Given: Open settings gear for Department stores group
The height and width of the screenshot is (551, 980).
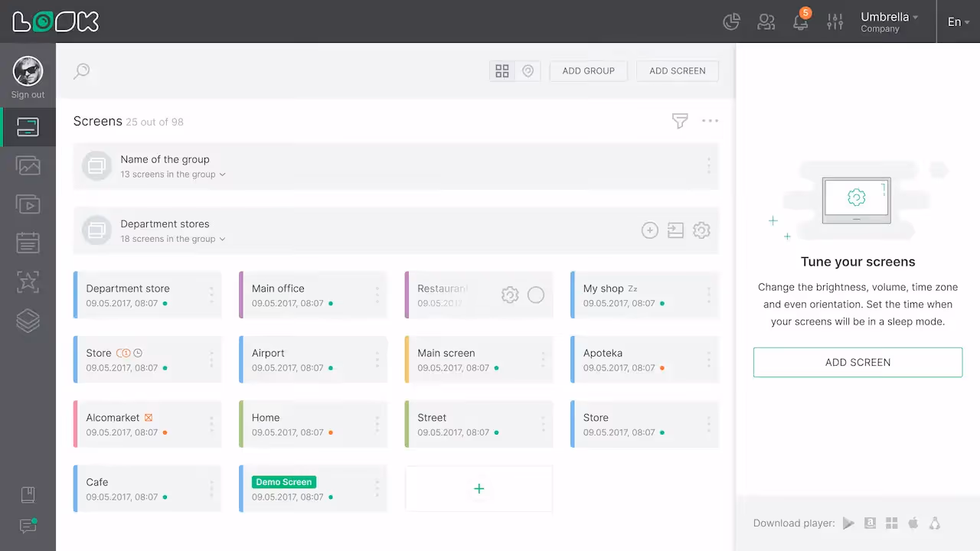Looking at the screenshot, I should pos(701,230).
